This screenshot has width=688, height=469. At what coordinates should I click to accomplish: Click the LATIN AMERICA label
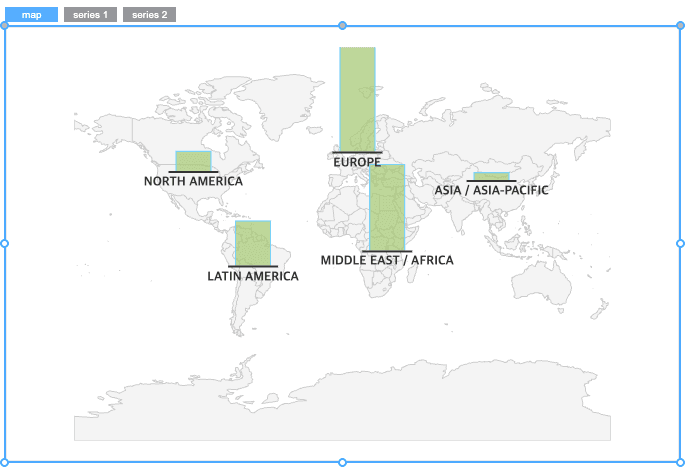point(252,276)
